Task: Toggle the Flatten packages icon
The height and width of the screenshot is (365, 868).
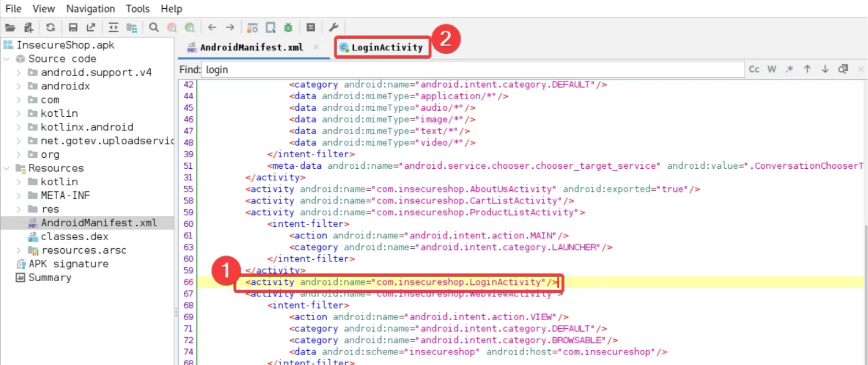Action: (132, 27)
